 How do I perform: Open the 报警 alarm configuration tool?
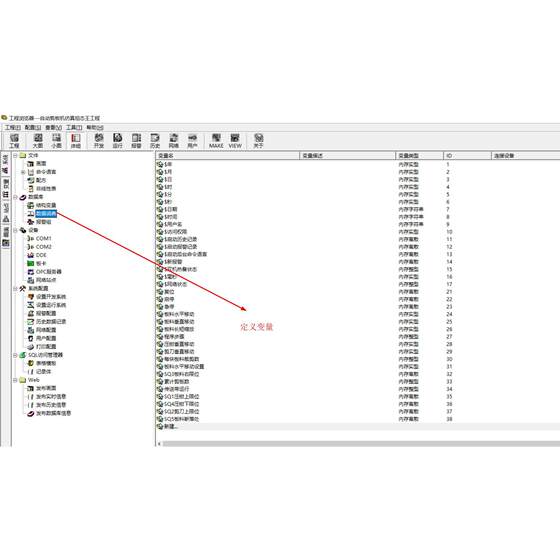coord(136,141)
